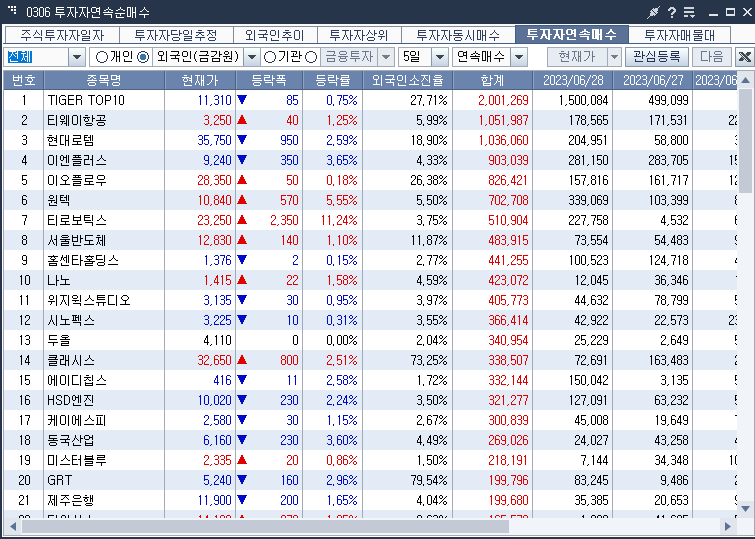The image size is (755, 539).
Task: Open the help question mark icon
Action: click(x=672, y=12)
